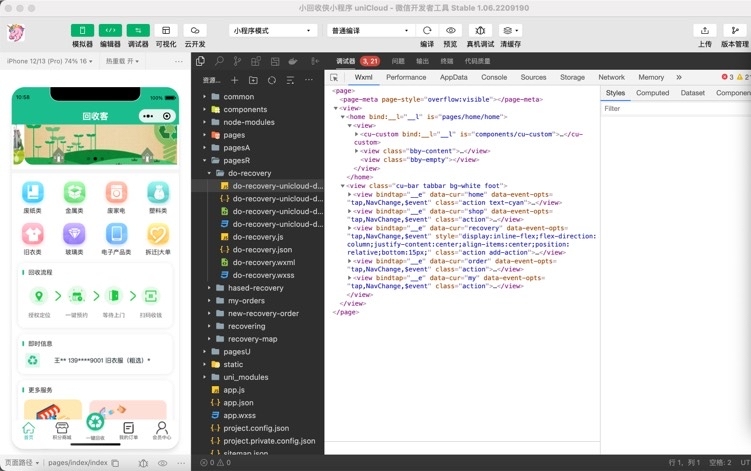
Task: Tap the 电子产品类 category icon in simulator
Action: click(116, 234)
